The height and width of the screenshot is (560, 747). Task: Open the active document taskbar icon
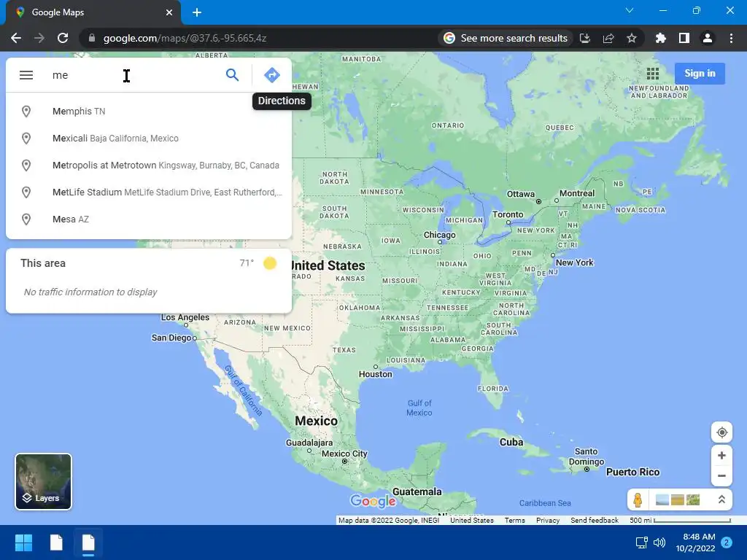click(x=88, y=542)
